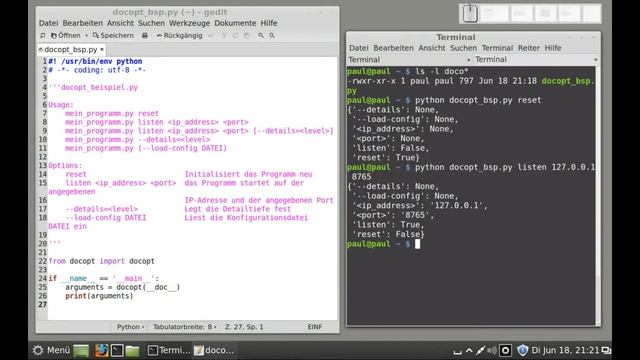Click the Speichern button in gedit
This screenshot has width=640, height=360.
pyautogui.click(x=113, y=36)
